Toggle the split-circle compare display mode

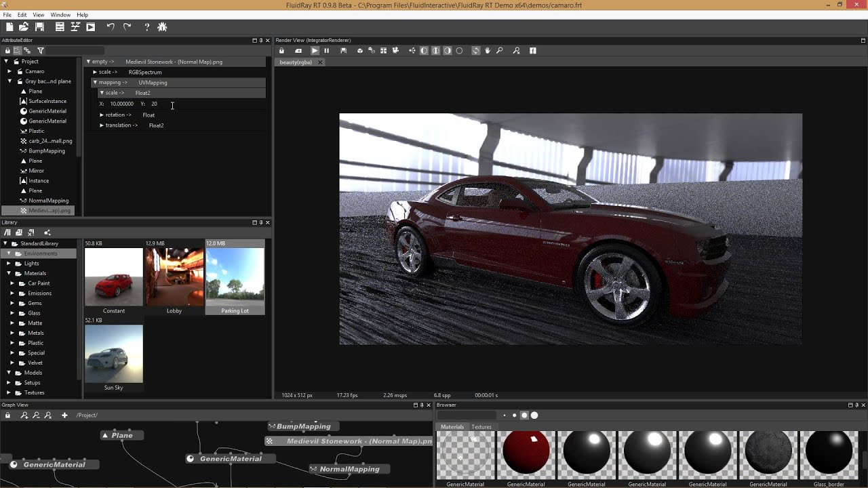pyautogui.click(x=435, y=51)
